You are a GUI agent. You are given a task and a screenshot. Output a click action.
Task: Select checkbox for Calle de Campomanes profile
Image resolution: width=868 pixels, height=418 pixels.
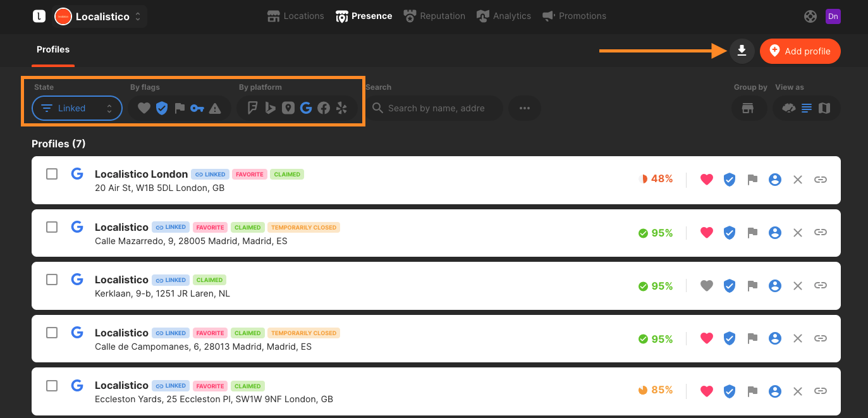(52, 333)
